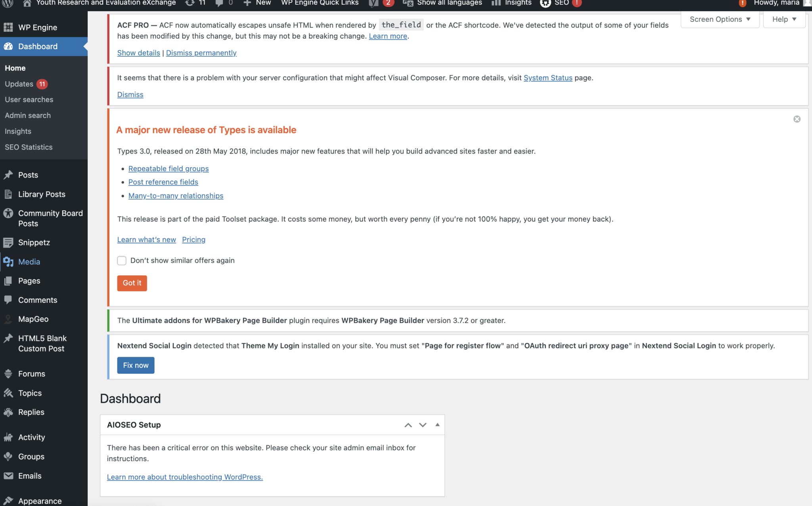Click the Activity icon in sidebar
The width and height of the screenshot is (812, 506).
point(8,437)
